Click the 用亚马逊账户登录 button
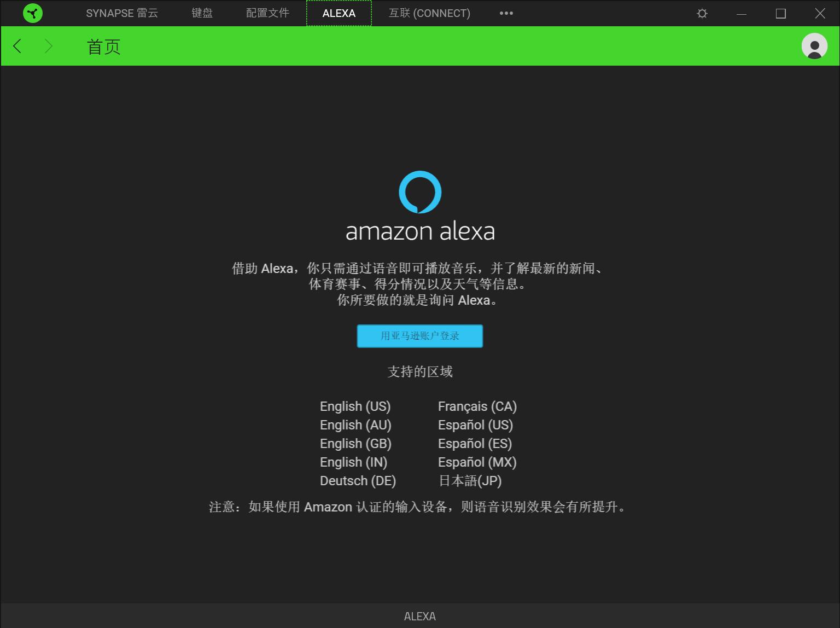 pos(420,336)
